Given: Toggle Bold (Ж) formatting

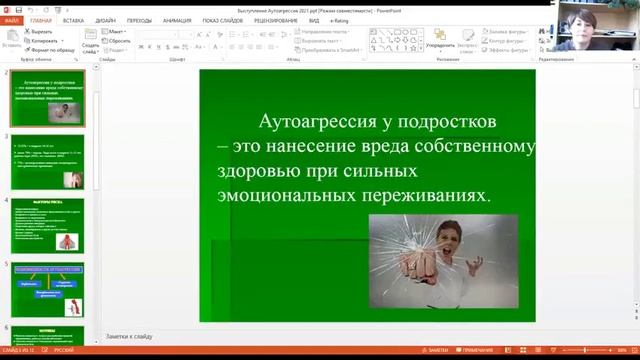Looking at the screenshot, I should (141, 47).
